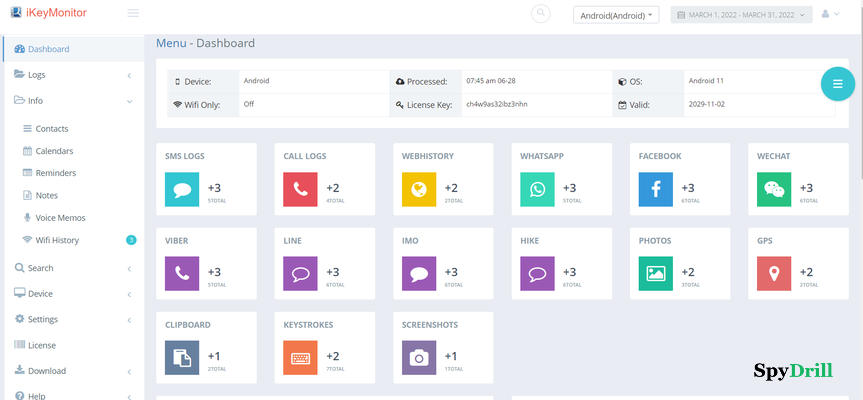Click the Clipboard icon tile

182,357
